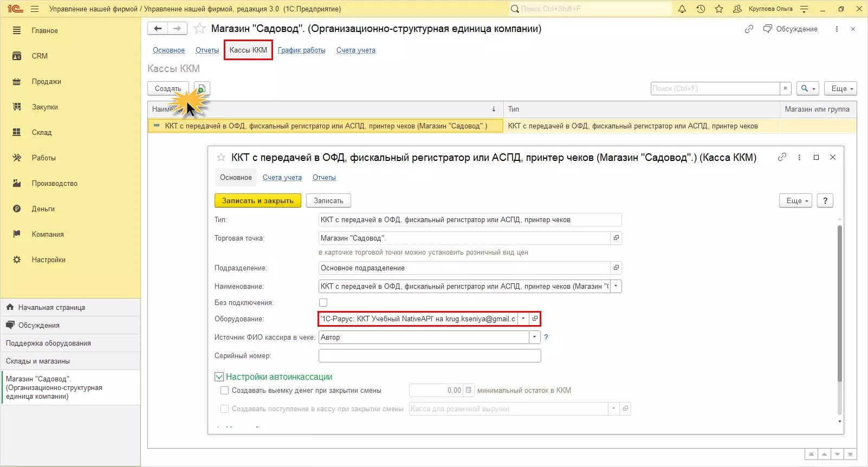Open favorites star in title bar

click(x=719, y=9)
